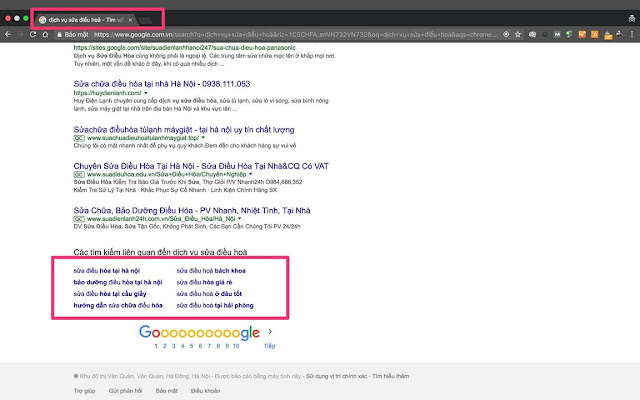Click the sites.google.com result URL

pyautogui.click(x=184, y=48)
